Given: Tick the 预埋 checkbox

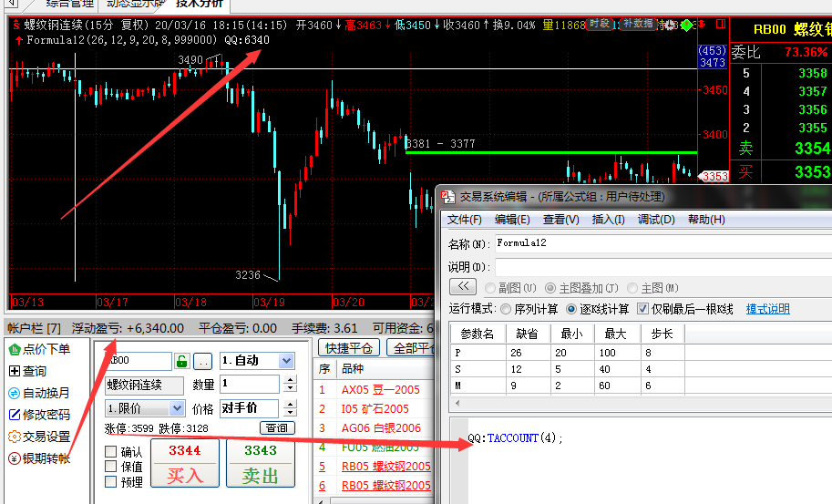Looking at the screenshot, I should [x=110, y=482].
